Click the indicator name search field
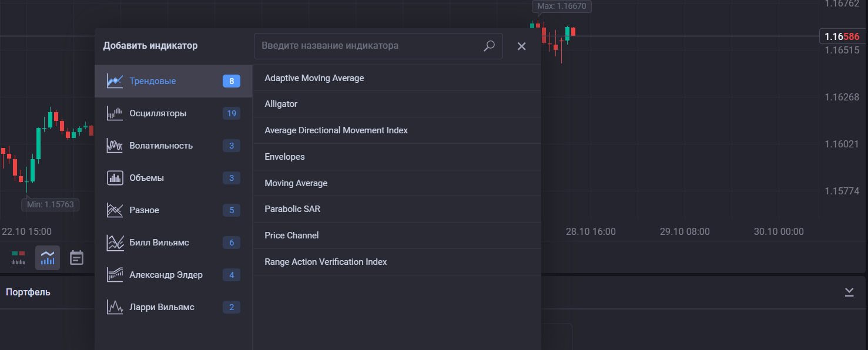Screen dimensions: 868x350 [367, 46]
